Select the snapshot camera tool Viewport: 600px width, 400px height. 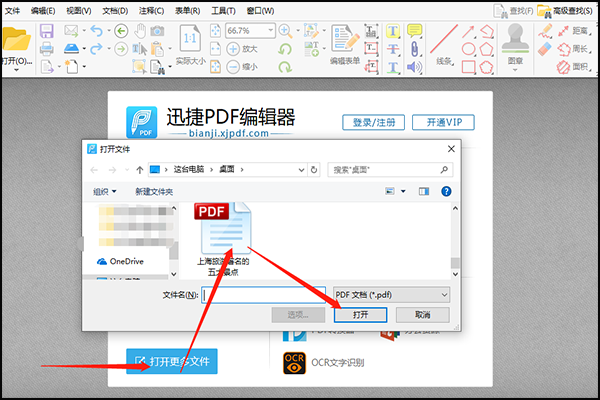[x=157, y=31]
